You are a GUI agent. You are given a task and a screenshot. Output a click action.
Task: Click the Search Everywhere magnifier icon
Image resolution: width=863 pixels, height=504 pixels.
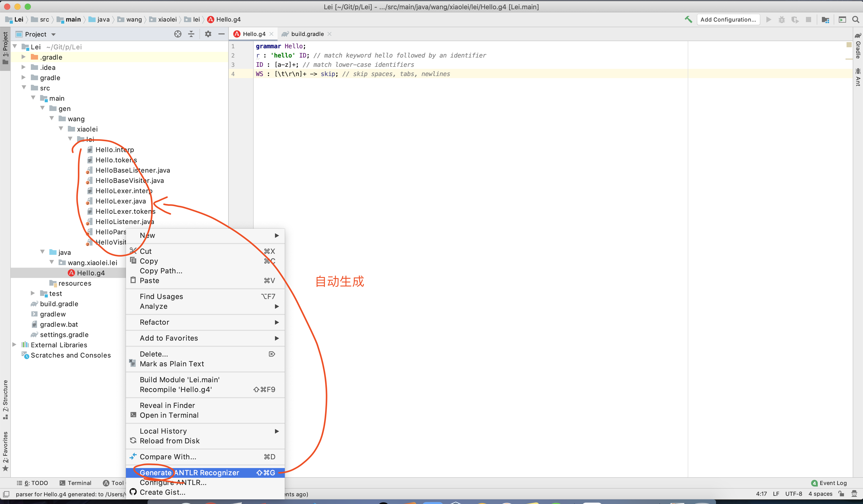pos(856,20)
